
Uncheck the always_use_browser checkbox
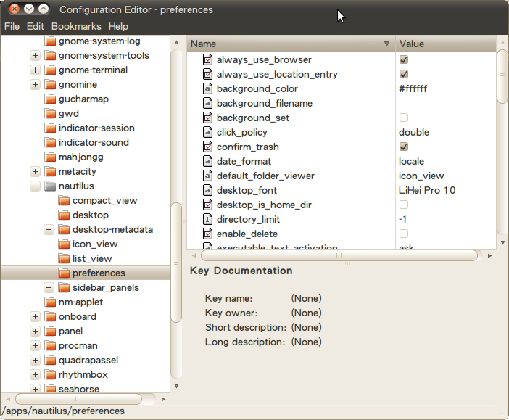coord(404,59)
